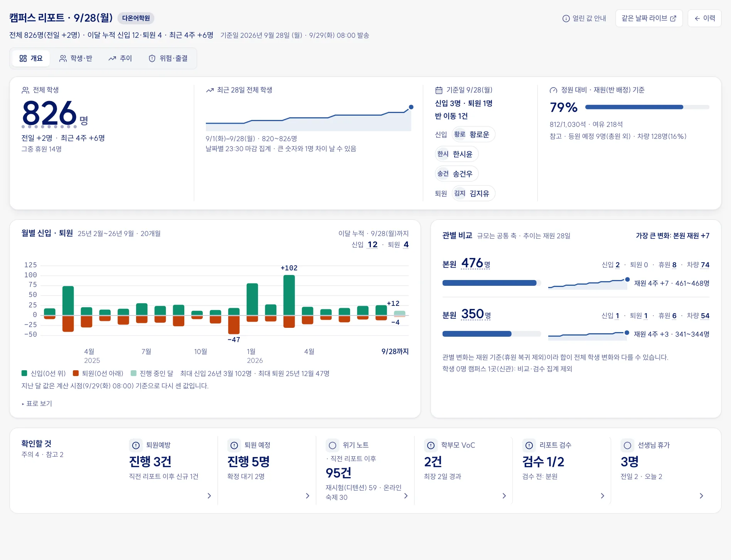Click the +102 peak bar in monthly chart
This screenshot has height=560, width=731.
point(289,295)
